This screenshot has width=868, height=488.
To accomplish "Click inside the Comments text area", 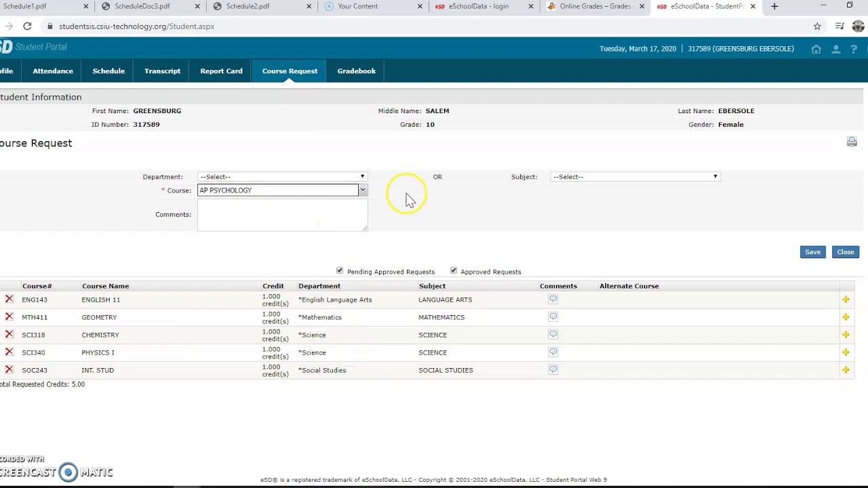I will 283,216.
